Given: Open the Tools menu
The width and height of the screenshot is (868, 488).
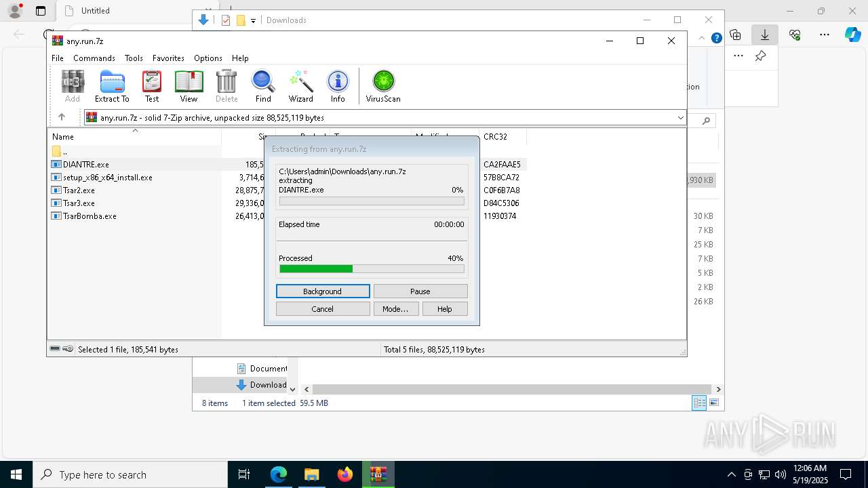Looking at the screenshot, I should click(134, 58).
